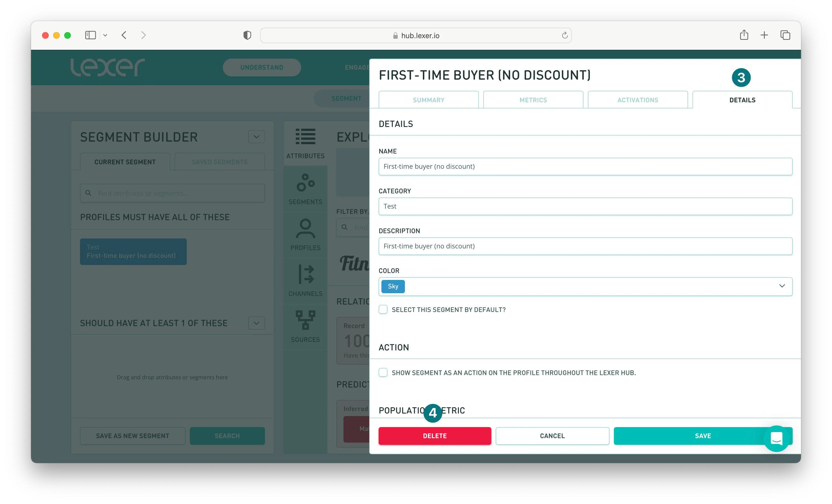Open the Metrics tab
Viewport: 832px width, 504px height.
[533, 100]
